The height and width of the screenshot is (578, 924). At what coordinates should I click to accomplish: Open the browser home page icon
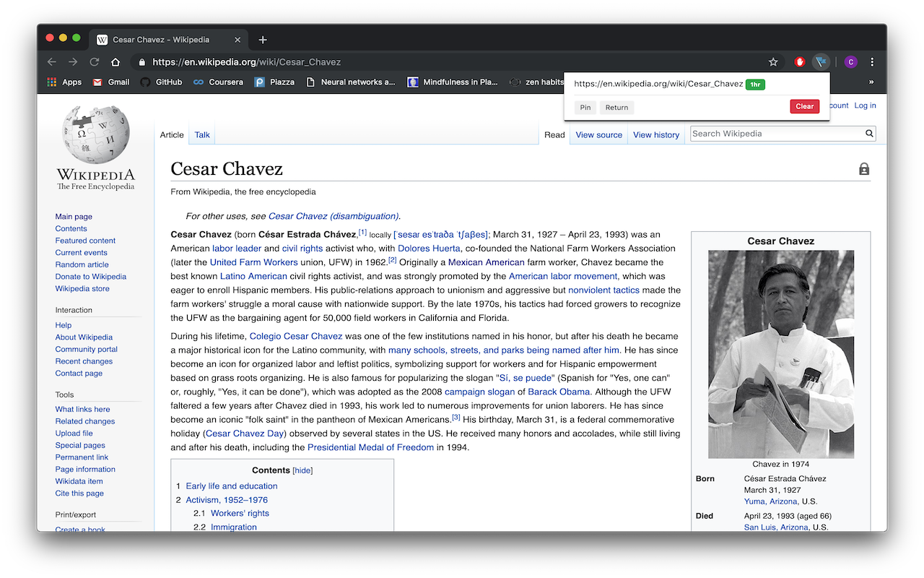[x=115, y=62]
